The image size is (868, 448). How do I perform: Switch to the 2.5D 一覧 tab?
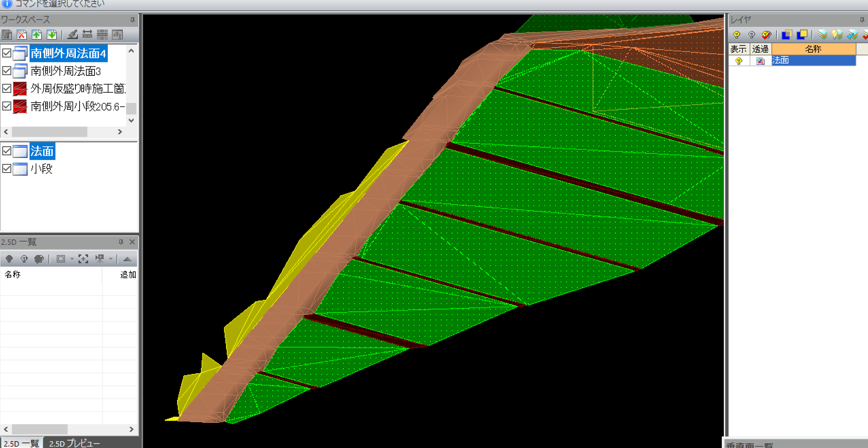[x=21, y=443]
